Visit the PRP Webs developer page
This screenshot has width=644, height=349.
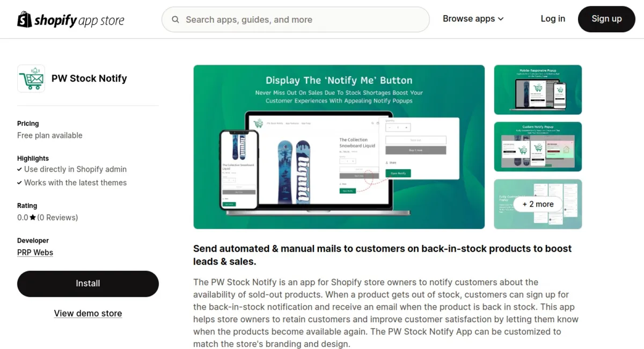pos(35,252)
